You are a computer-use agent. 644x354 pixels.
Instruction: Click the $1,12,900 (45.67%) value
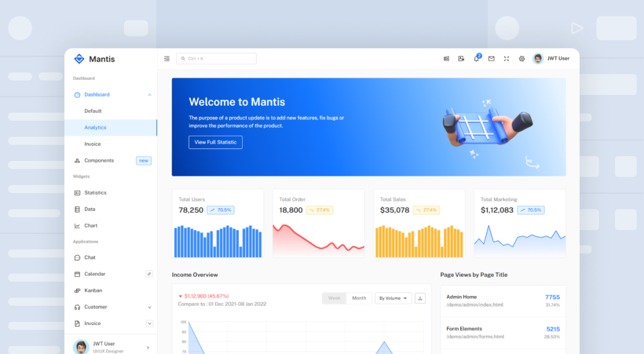tap(206, 296)
